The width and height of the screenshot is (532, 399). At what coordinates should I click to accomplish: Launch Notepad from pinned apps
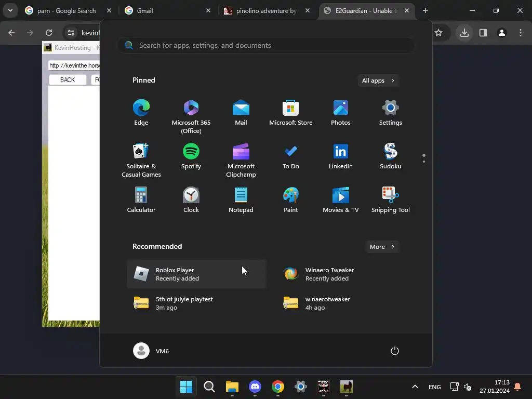pyautogui.click(x=241, y=200)
